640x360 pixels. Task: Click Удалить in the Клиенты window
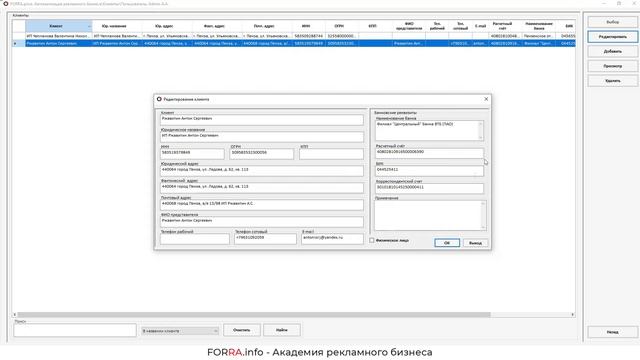click(x=613, y=81)
